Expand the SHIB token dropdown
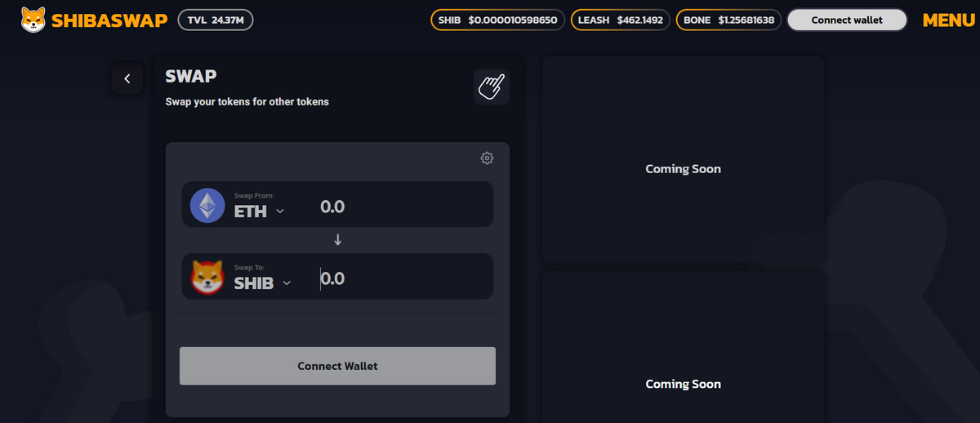Viewport: 980px width, 423px height. (x=263, y=283)
